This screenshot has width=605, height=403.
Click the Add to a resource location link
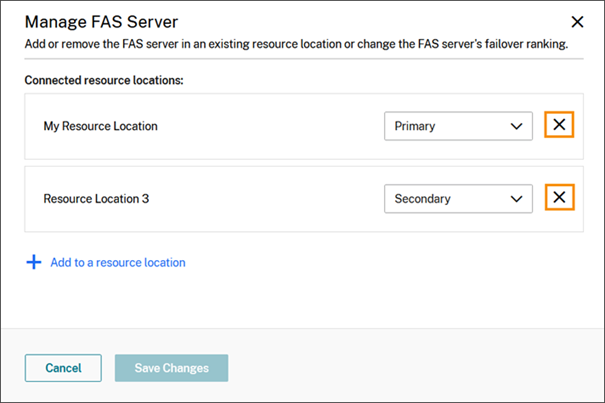[118, 262]
